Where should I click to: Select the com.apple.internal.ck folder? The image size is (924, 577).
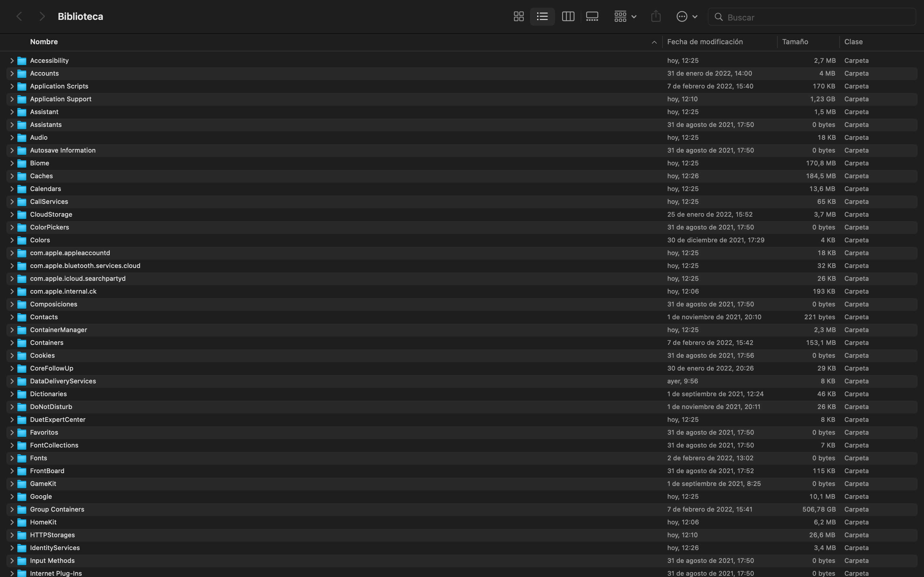(64, 292)
